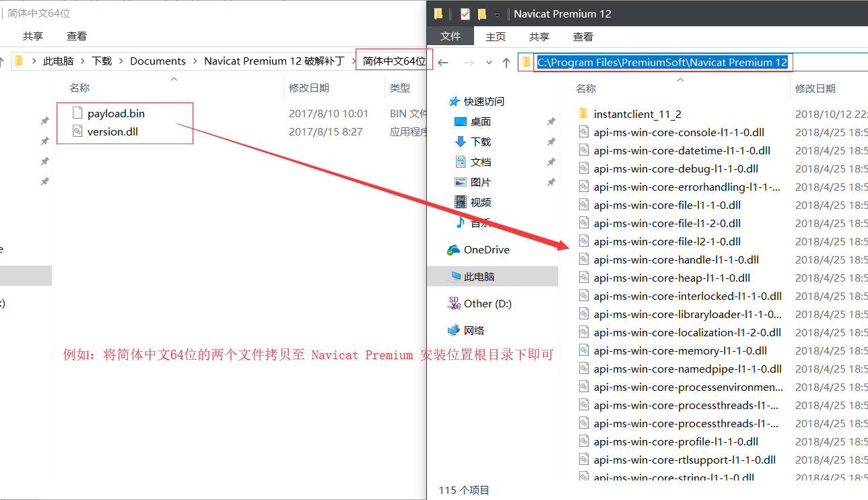Click the version.dll file icon
This screenshot has width=868, height=500.
77,131
